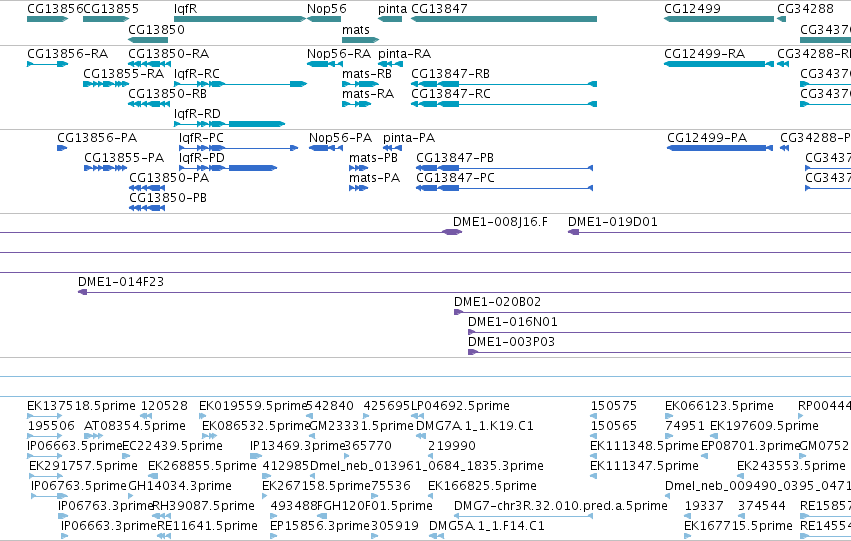Click protein Nop56-PA
This screenshot has height=541, width=851.
326,148
